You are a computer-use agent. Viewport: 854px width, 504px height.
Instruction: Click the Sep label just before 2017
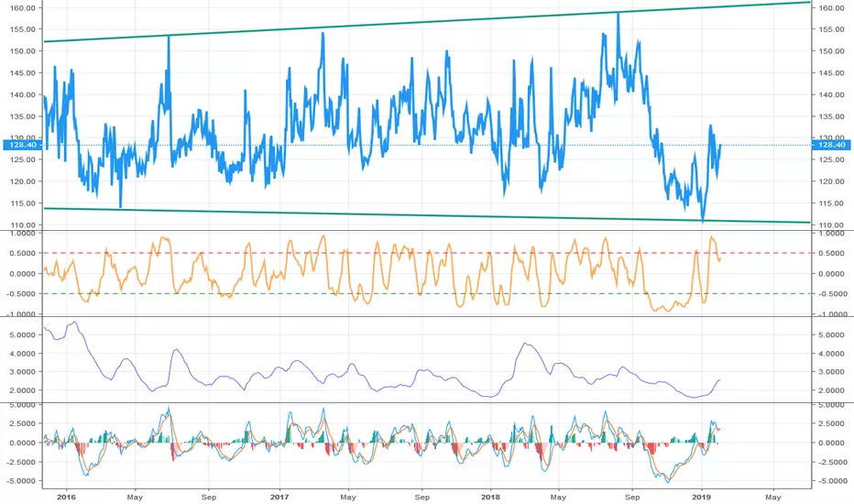[x=209, y=497]
